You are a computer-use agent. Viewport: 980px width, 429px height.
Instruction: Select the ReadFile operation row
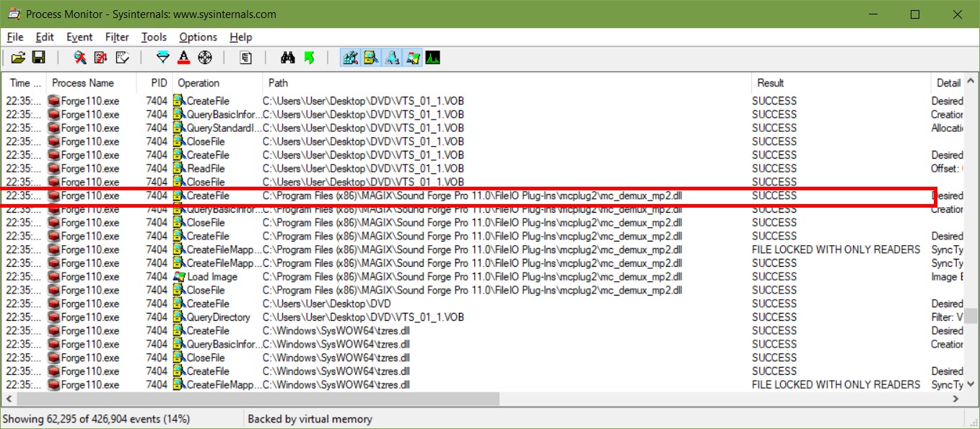tap(483, 169)
